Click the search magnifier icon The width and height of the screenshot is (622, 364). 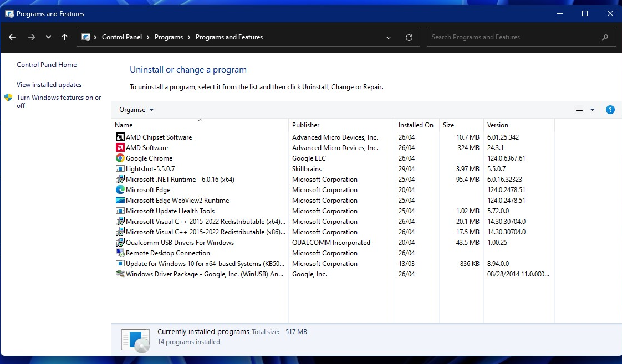pos(605,37)
